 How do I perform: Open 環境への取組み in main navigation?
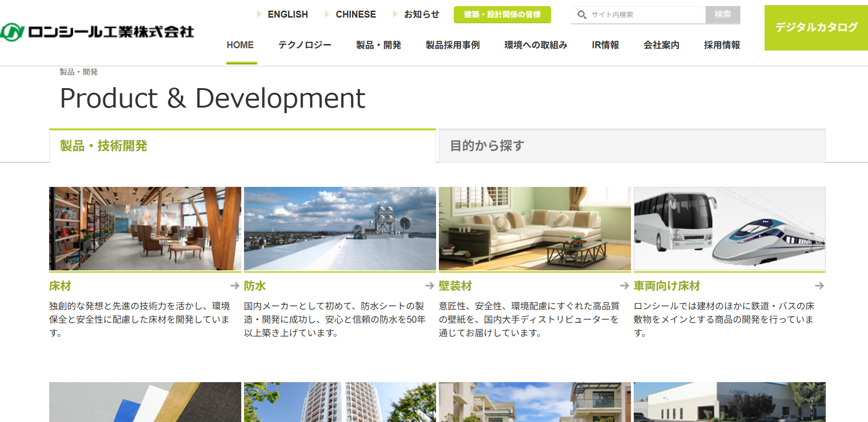click(536, 45)
